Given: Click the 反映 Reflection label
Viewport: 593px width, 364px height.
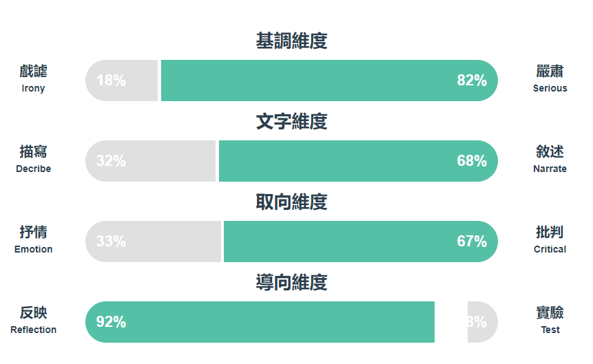Looking at the screenshot, I should pyautogui.click(x=33, y=320).
